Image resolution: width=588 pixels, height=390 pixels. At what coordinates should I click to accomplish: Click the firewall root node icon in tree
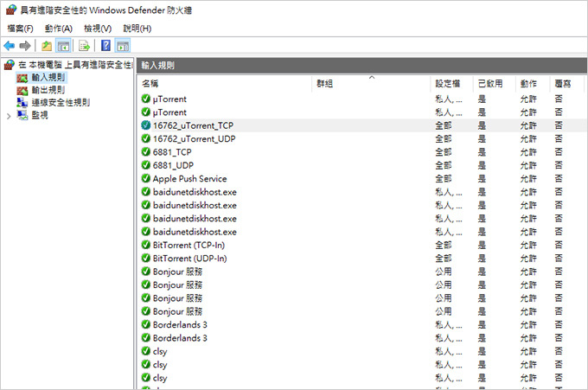(x=10, y=65)
